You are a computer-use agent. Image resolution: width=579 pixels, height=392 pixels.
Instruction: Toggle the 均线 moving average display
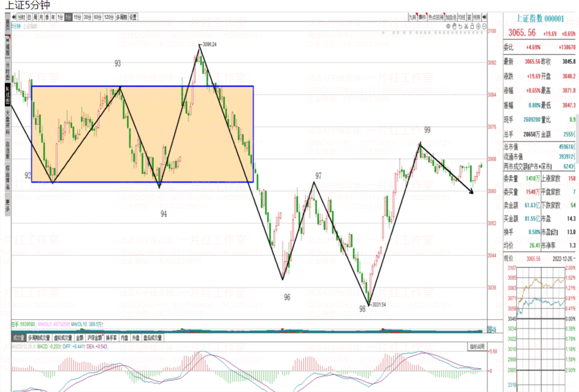coord(461,17)
